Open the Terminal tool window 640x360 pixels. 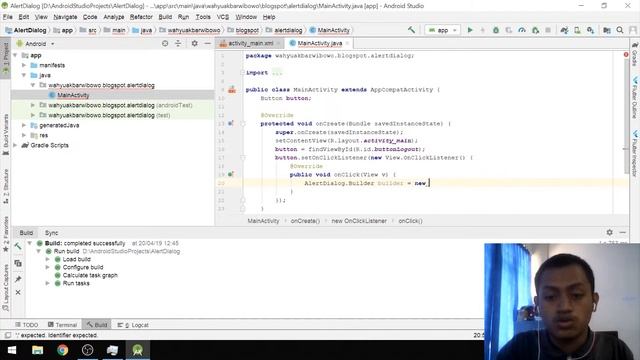(x=62, y=325)
